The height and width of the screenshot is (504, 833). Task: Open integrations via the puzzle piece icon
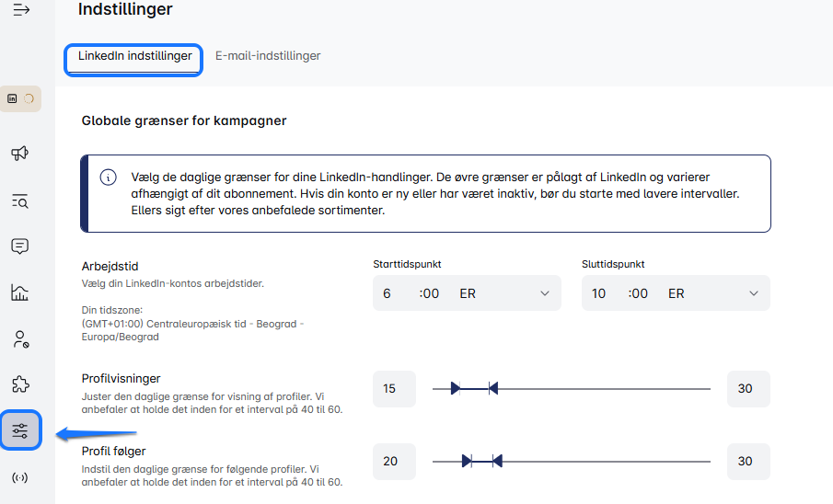20,384
